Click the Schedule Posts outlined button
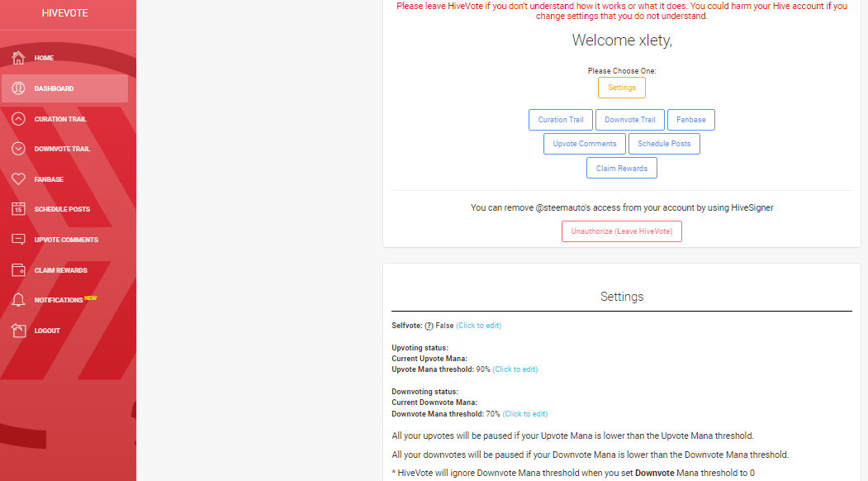Screen dimensions: 868x481 click(664, 144)
